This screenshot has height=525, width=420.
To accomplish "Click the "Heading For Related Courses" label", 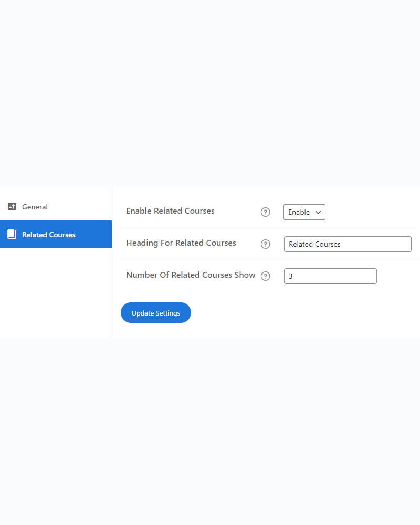I will click(x=181, y=243).
